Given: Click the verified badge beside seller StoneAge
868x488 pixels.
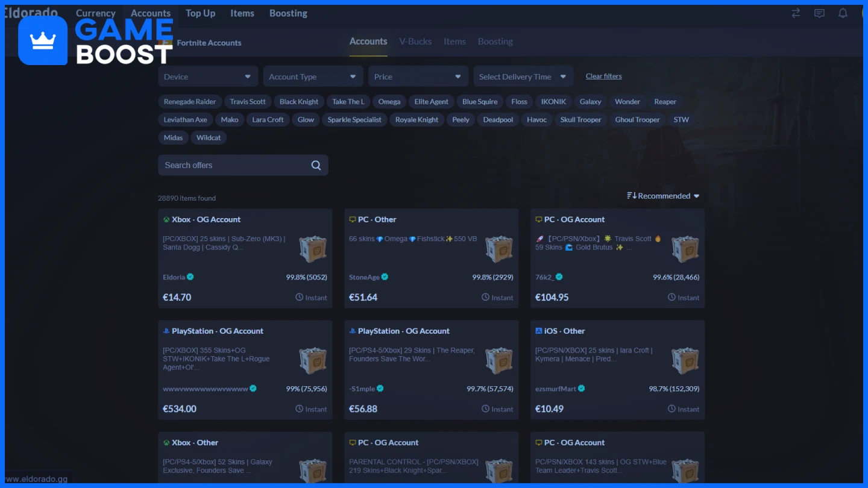Looking at the screenshot, I should 385,277.
